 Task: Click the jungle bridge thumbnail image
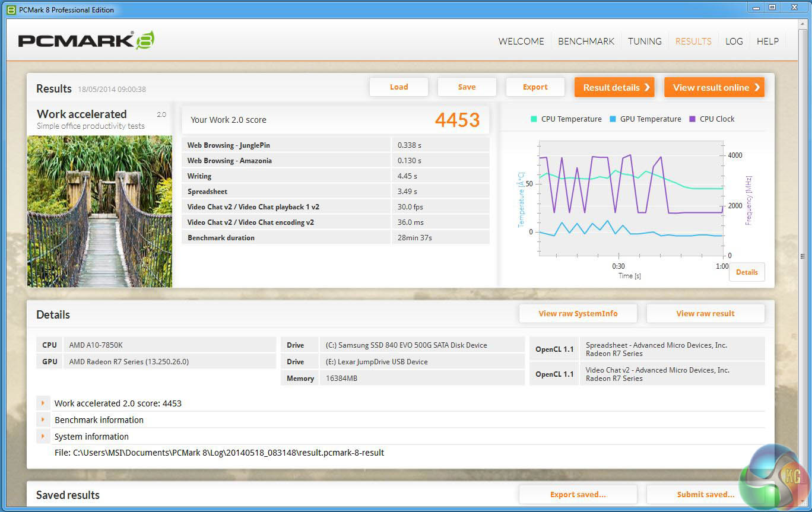click(x=100, y=211)
